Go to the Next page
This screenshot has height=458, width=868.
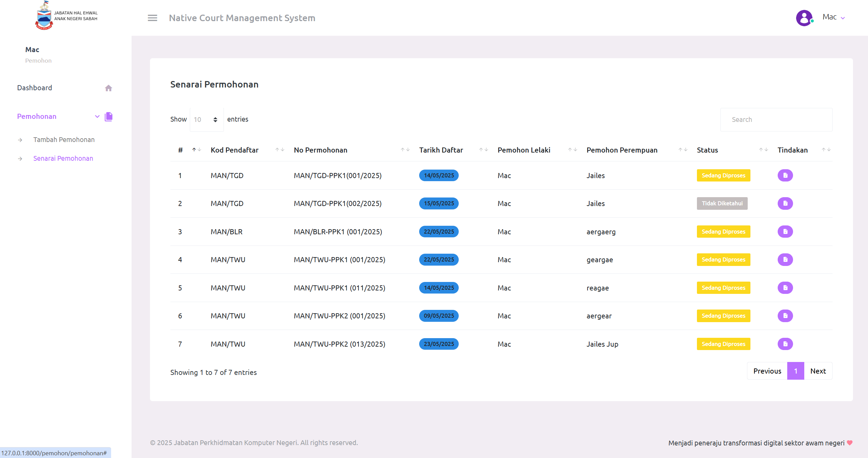pos(818,371)
